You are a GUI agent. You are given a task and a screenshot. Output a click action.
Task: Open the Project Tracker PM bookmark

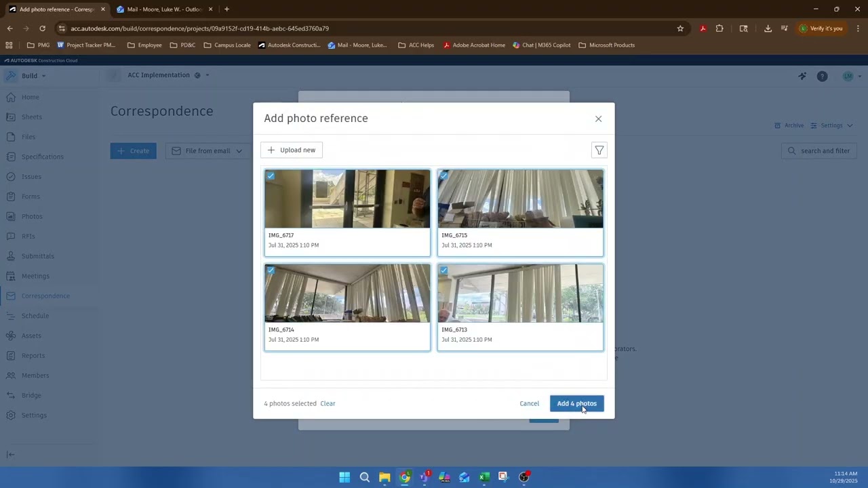pos(86,45)
